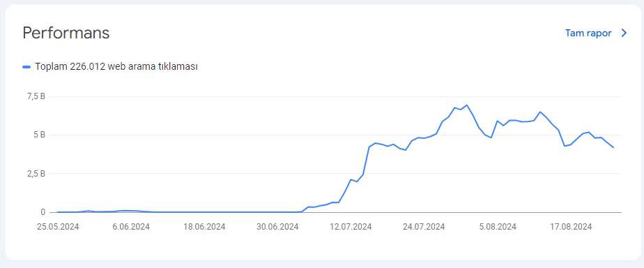Click the Performans heading
Image resolution: width=644 pixels, height=268 pixels.
click(66, 33)
